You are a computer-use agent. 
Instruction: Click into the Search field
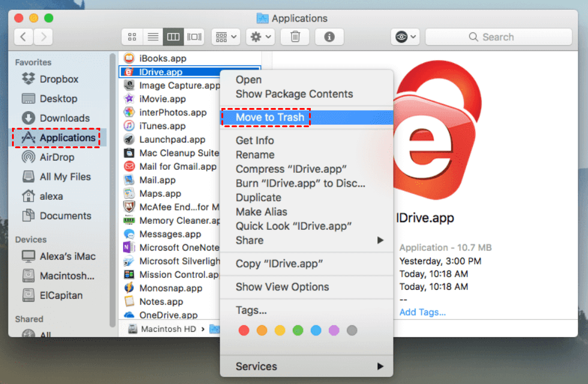pyautogui.click(x=499, y=37)
